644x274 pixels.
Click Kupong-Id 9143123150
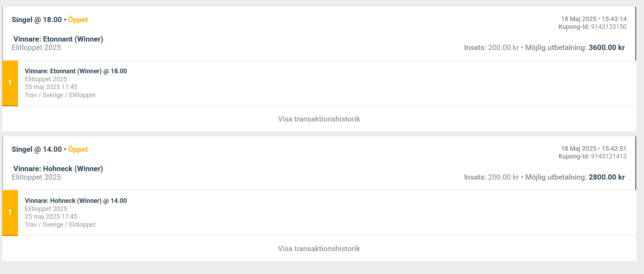click(x=592, y=27)
